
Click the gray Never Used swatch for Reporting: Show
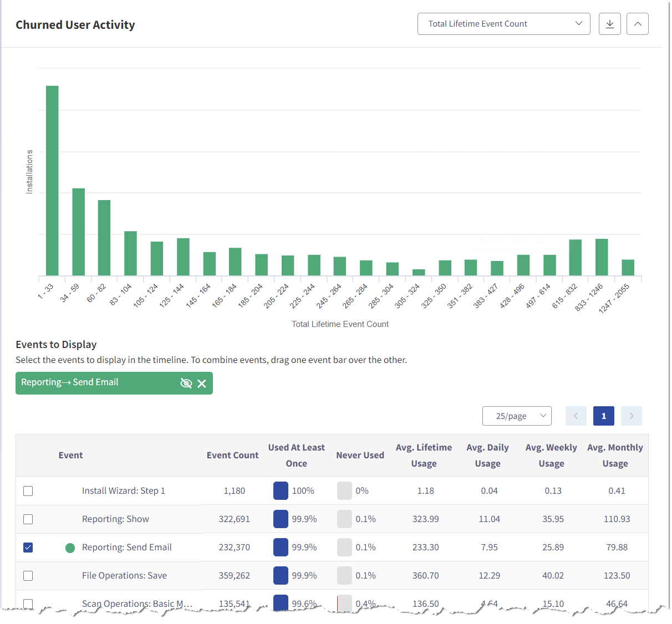pyautogui.click(x=344, y=519)
